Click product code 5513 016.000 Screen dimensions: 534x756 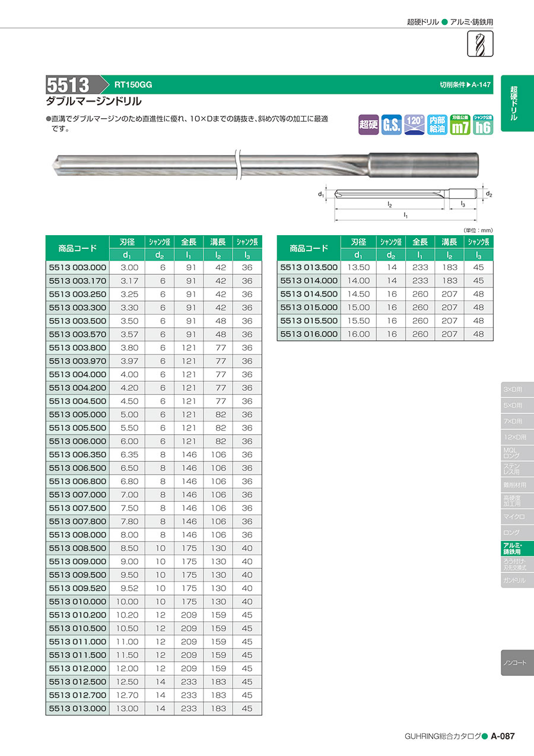click(x=309, y=334)
